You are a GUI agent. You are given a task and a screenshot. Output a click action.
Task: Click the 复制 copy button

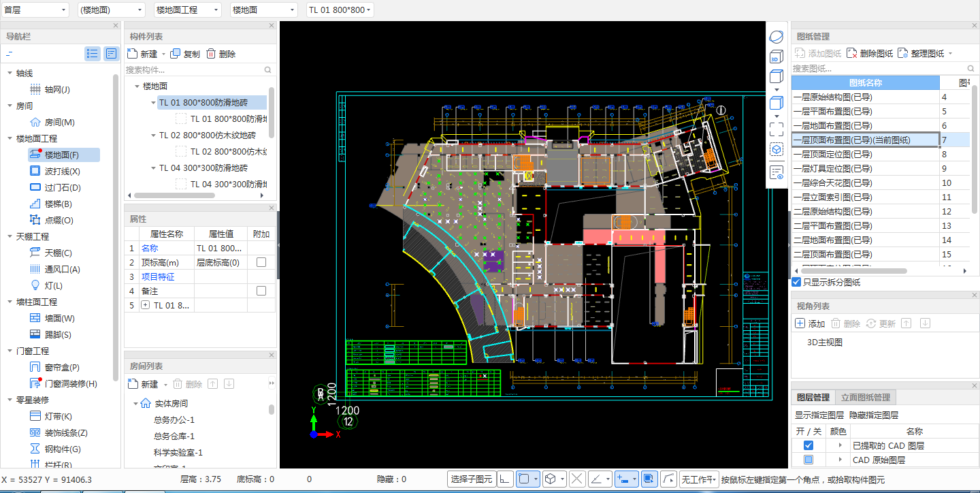(185, 54)
